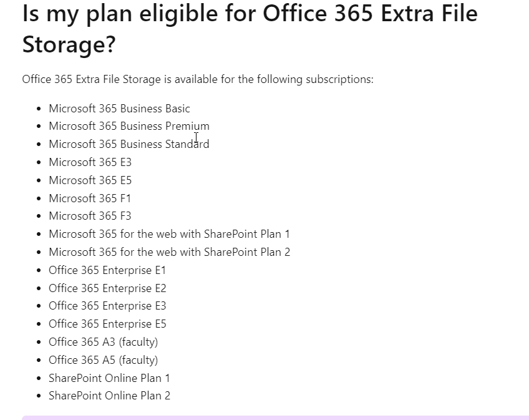Click the Office 365 Enterprise E3 entry
529x420 pixels.
(107, 306)
